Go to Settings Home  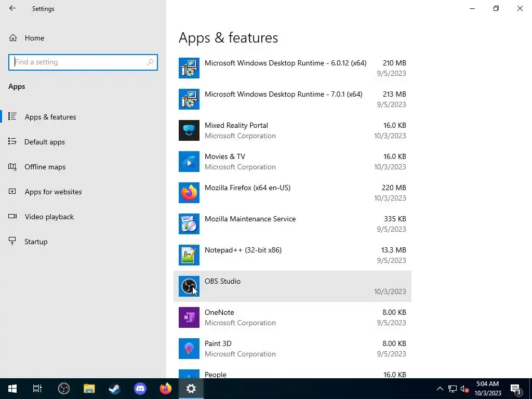[27, 38]
